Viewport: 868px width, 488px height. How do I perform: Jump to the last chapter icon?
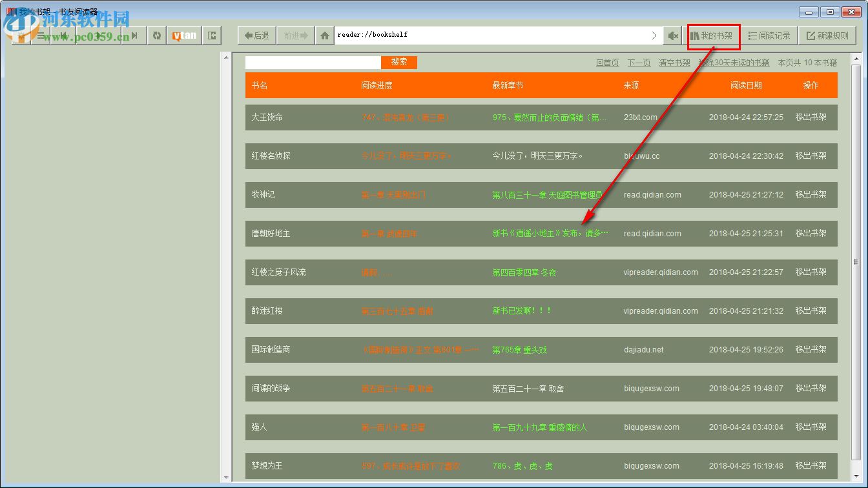click(x=134, y=36)
